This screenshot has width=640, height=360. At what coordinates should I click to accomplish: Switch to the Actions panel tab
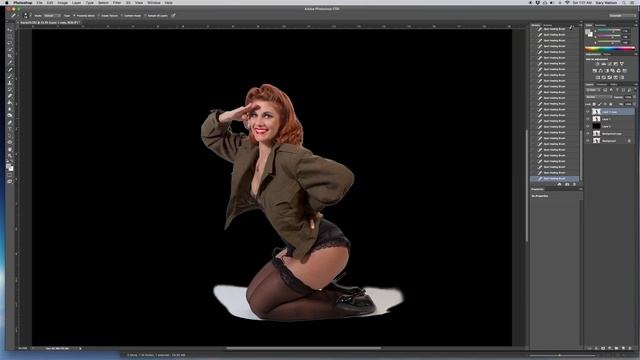548,25
